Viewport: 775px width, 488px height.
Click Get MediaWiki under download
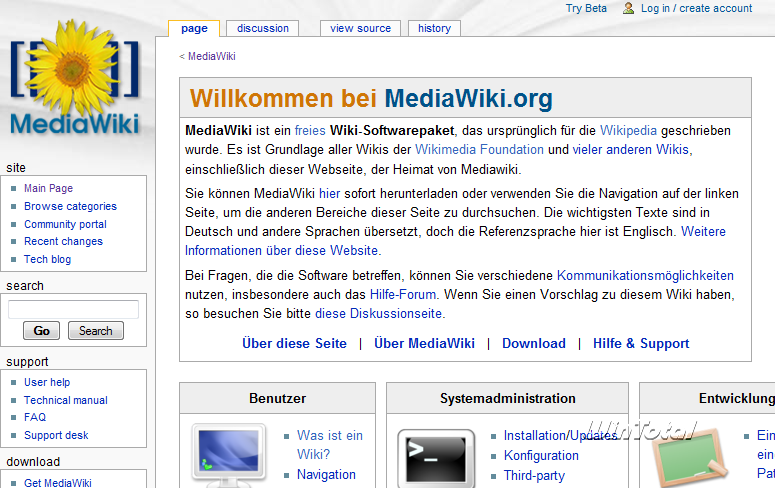(58, 483)
